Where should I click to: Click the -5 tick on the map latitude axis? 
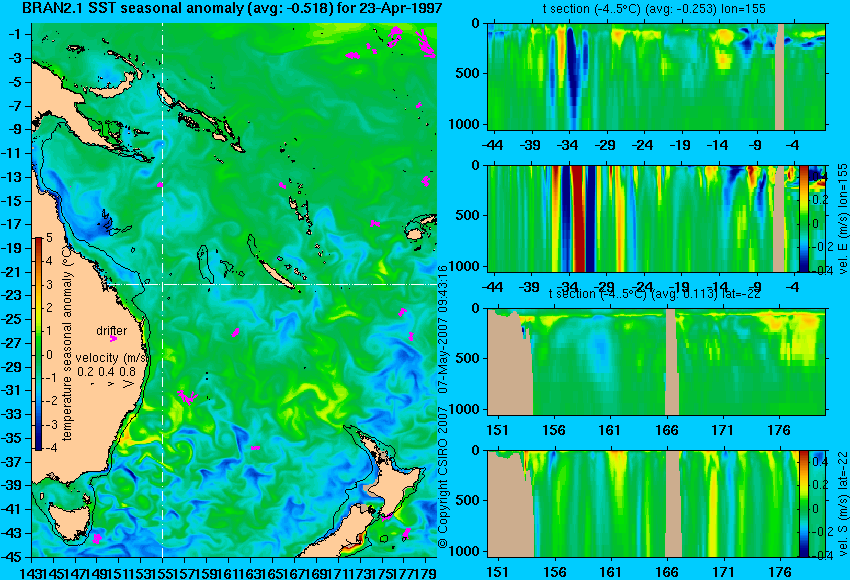click(16, 82)
